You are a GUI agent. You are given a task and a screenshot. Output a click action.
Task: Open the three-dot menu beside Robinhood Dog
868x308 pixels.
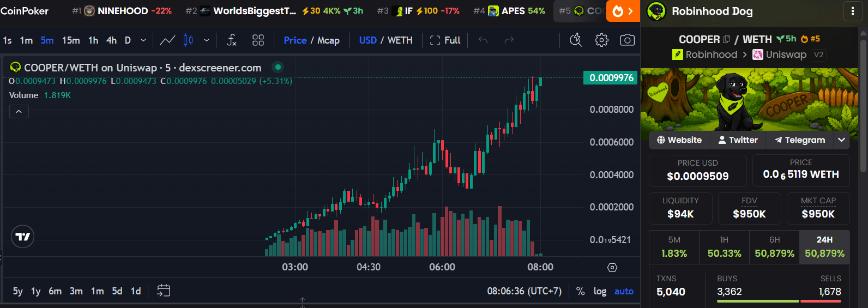(x=853, y=11)
